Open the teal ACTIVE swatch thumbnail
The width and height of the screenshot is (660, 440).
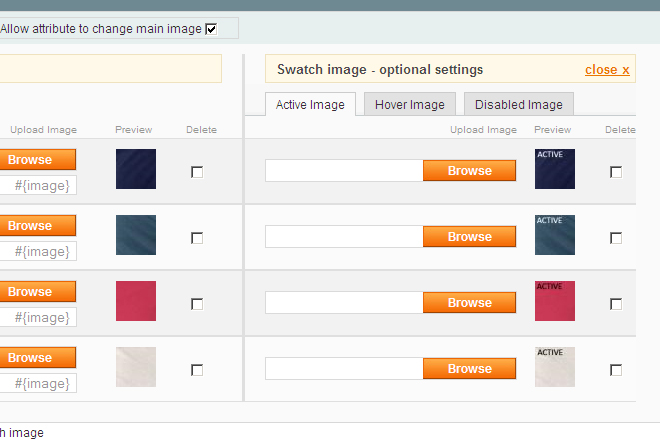(x=554, y=235)
